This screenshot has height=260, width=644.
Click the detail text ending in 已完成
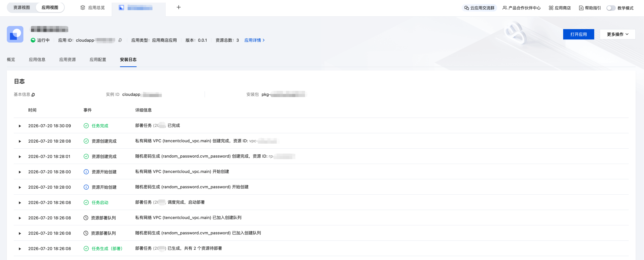tap(157, 126)
